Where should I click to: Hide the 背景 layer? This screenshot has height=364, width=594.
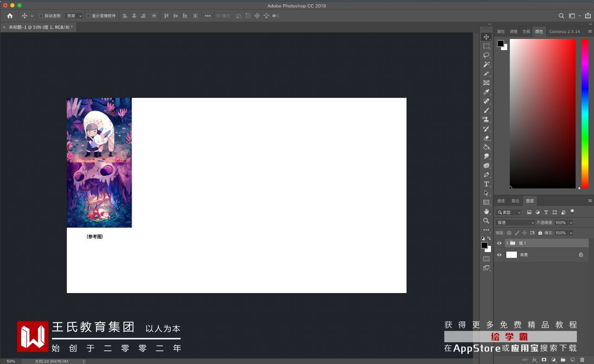(499, 255)
